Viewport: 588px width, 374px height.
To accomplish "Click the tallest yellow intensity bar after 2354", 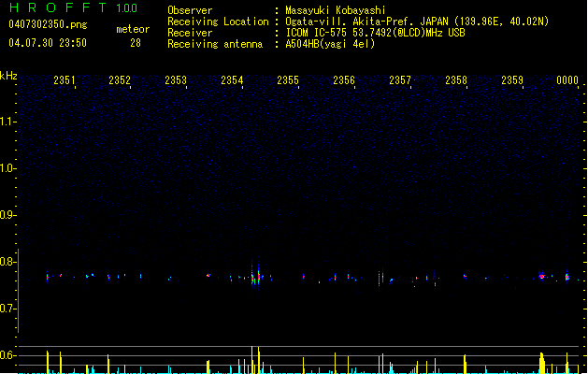I will [x=252, y=360].
